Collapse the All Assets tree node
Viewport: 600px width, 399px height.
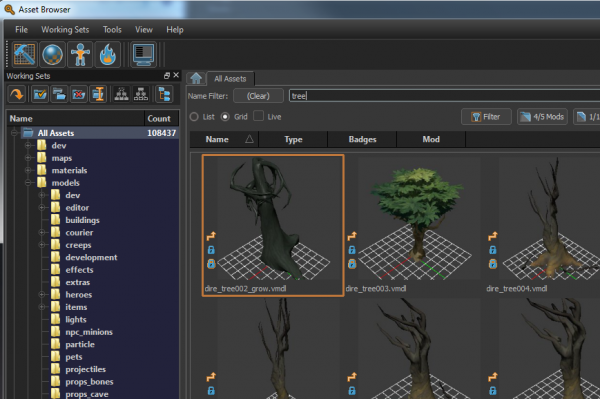[x=15, y=133]
